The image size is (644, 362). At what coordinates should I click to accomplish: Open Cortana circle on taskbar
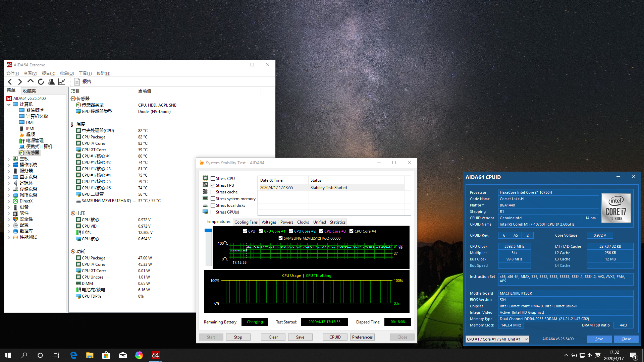pyautogui.click(x=40, y=355)
